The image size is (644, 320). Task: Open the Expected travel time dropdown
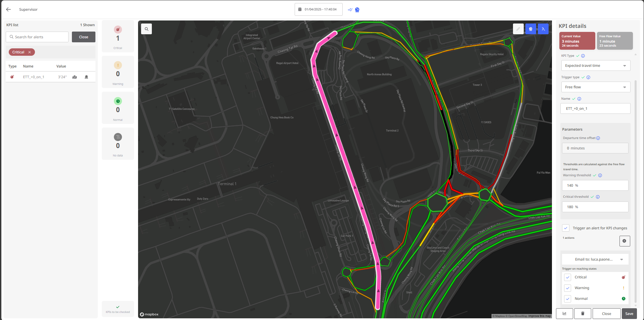595,65
